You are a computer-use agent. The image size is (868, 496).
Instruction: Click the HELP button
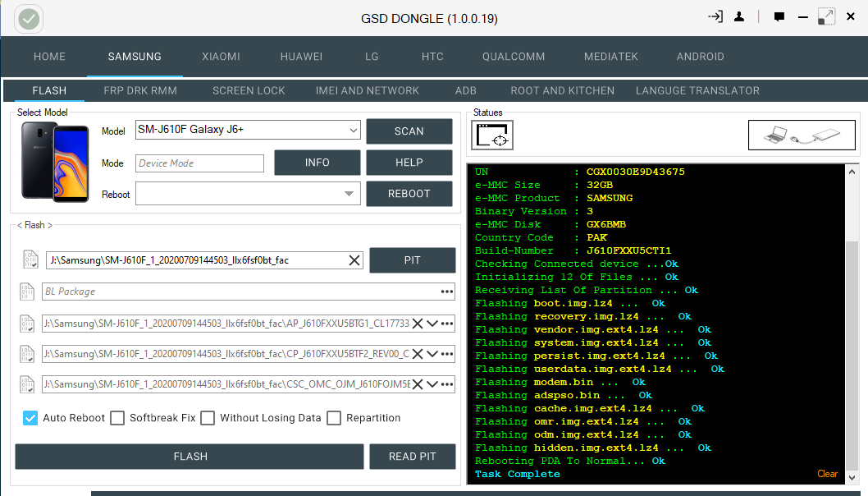tap(409, 163)
